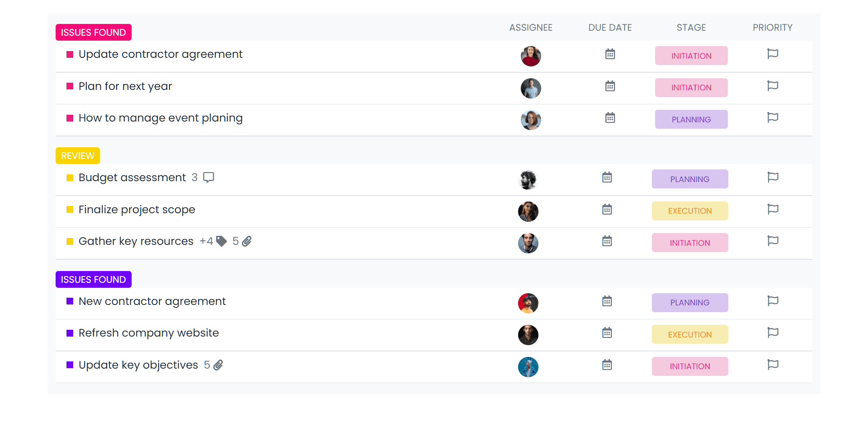
Task: Click the EXECUTION stage badge on Finalize project scope
Action: (x=690, y=211)
